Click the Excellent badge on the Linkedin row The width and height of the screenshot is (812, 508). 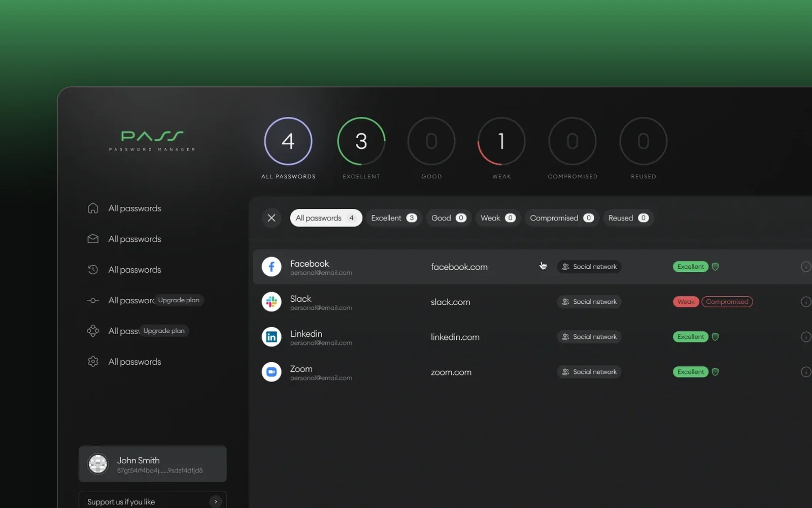(x=691, y=337)
